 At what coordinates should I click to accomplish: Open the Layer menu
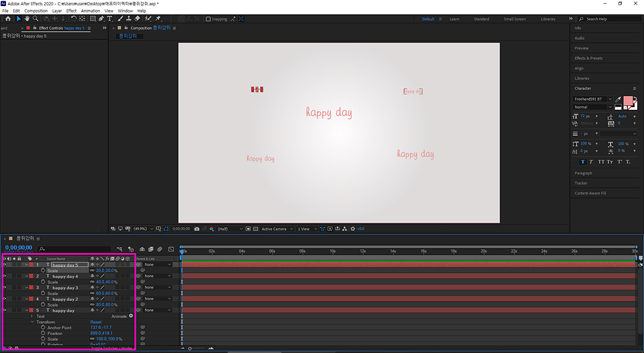57,11
